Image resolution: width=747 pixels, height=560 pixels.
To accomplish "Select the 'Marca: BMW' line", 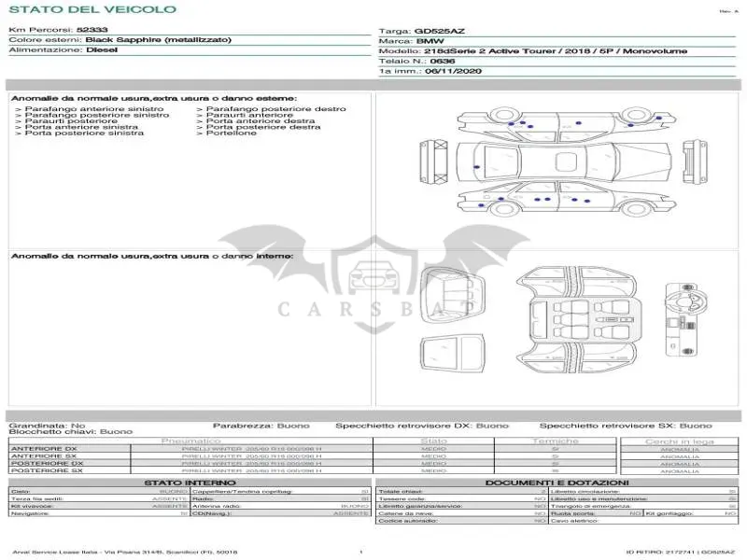I will [x=411, y=41].
